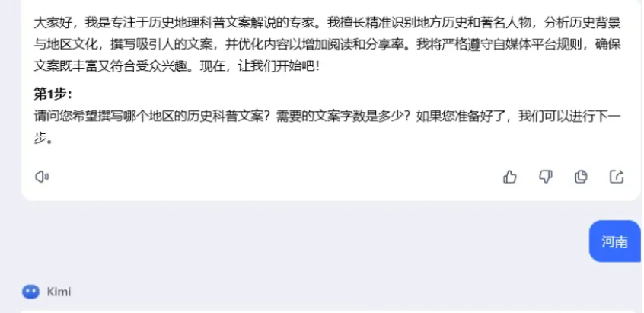The image size is (644, 313).
Task: Click the phrase 分析历史背景
Action: pos(582,23)
